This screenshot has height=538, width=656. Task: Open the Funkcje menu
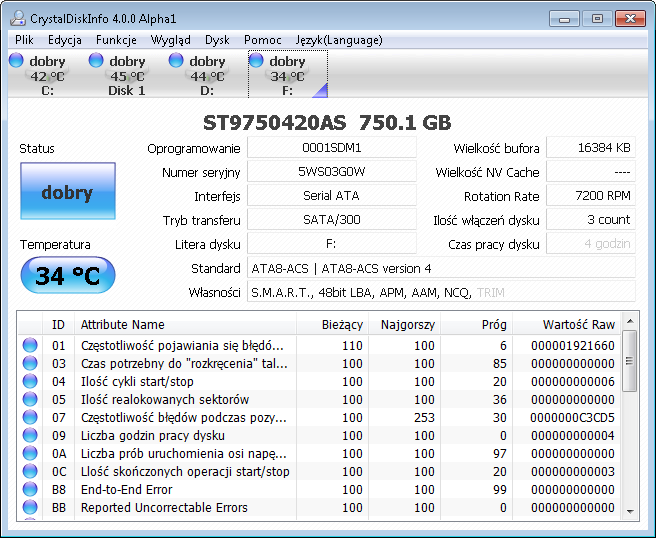pos(116,40)
